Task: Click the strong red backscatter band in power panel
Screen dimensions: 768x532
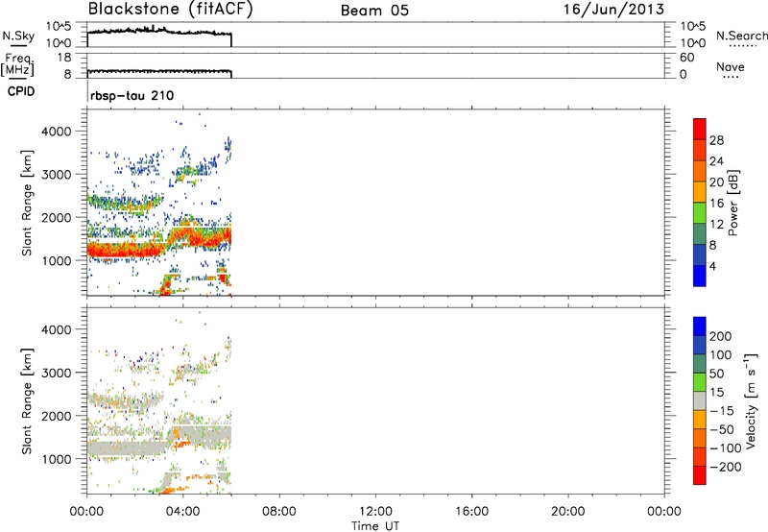Action: (125, 251)
